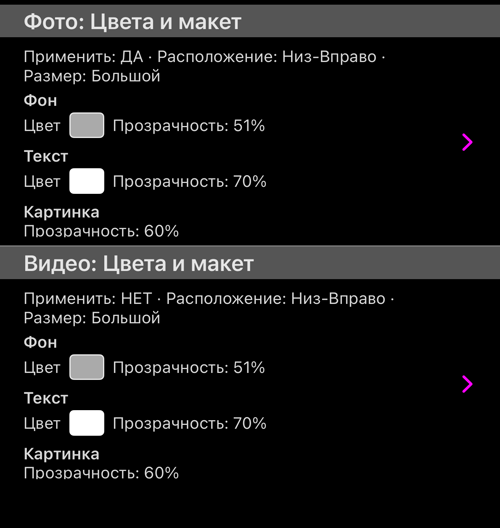Click photo background 'Прозрачность: 51%' value
This screenshot has width=500, height=528.
189,126
